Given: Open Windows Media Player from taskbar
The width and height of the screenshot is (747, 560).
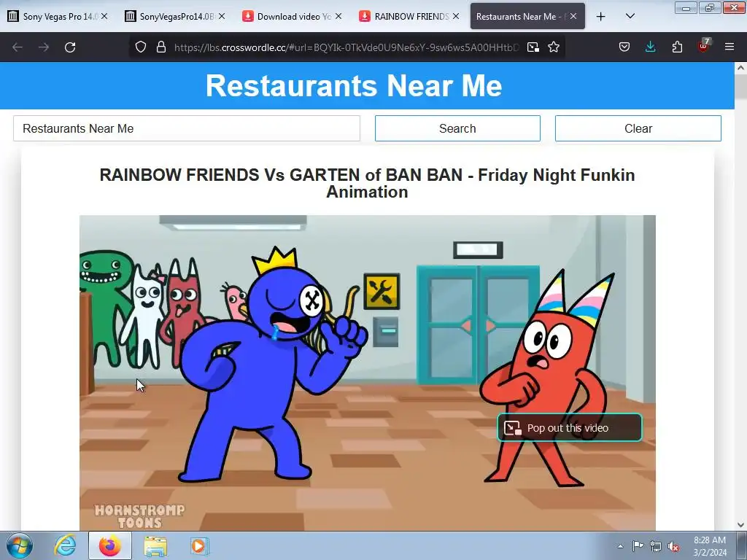Looking at the screenshot, I should [x=198, y=545].
